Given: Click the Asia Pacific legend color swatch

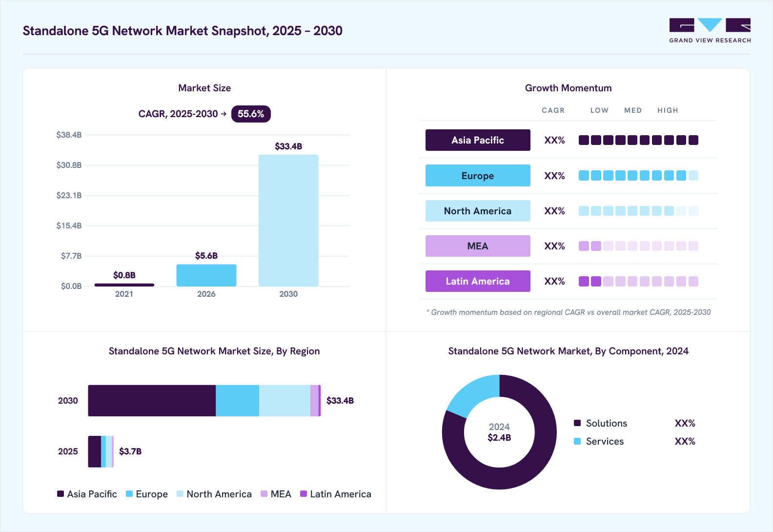Looking at the screenshot, I should coord(61,494).
